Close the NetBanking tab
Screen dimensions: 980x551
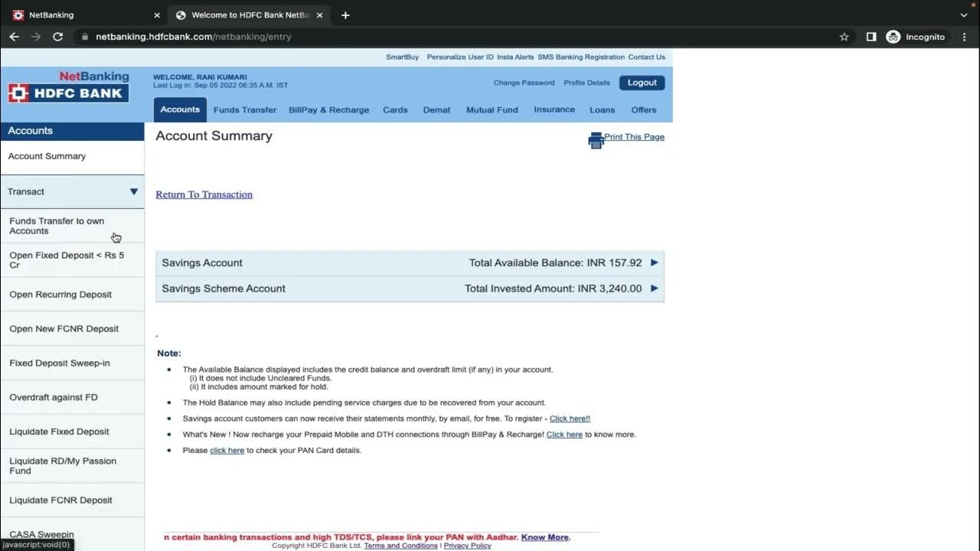(x=157, y=15)
